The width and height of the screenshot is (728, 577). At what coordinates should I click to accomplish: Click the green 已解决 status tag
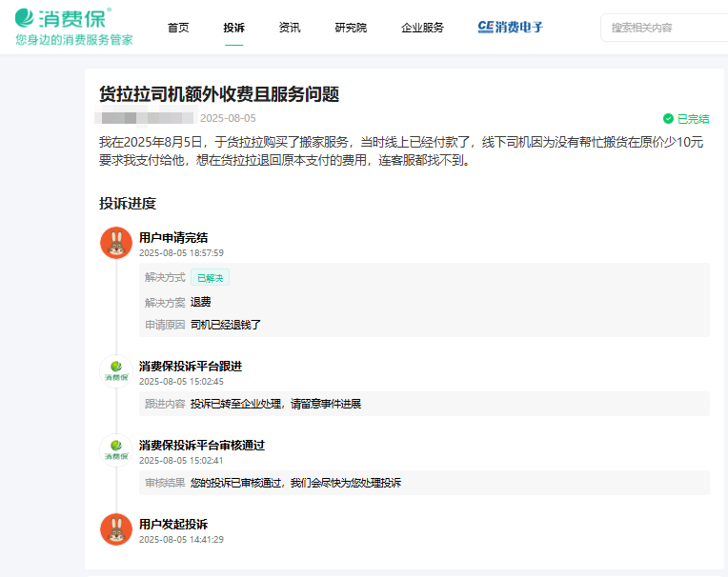point(210,278)
